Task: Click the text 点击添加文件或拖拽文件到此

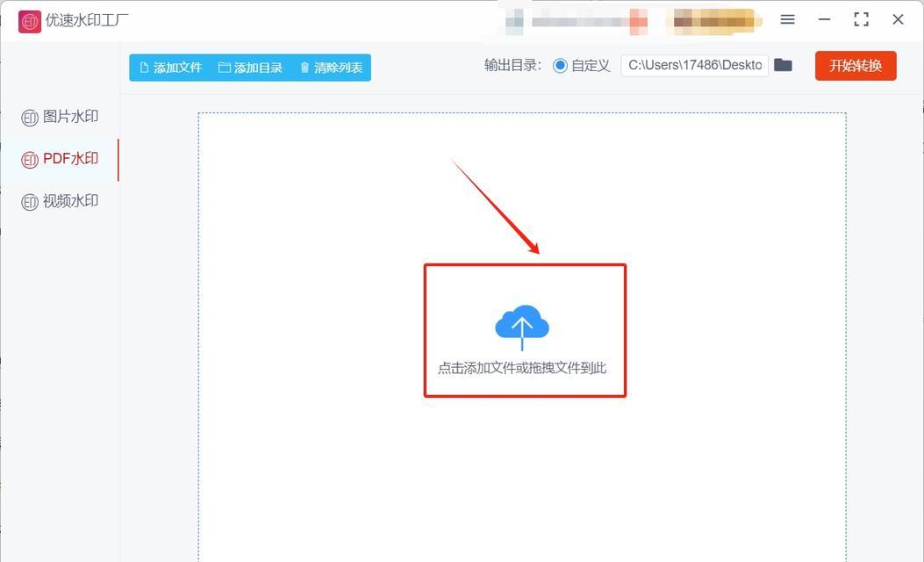Action: pos(522,368)
